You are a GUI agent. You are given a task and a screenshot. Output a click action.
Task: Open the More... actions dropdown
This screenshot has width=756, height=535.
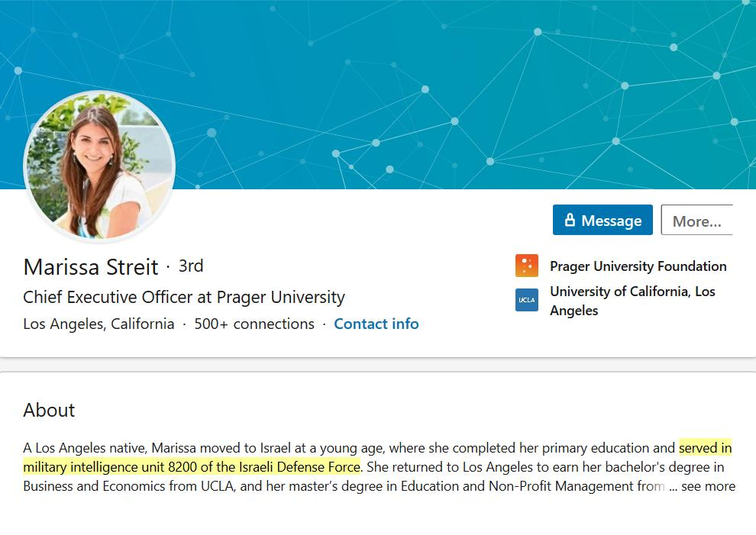coord(696,221)
